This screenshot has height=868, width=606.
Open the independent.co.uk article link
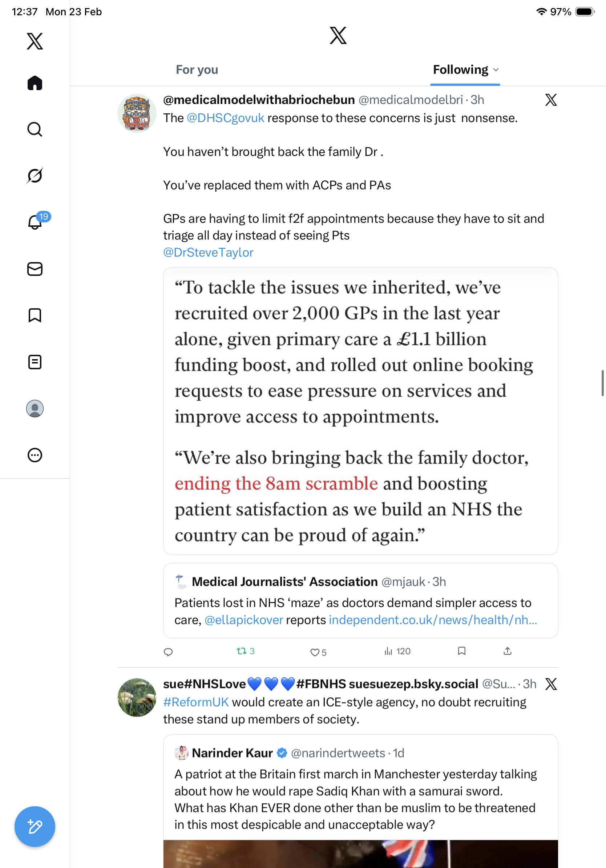tap(433, 620)
